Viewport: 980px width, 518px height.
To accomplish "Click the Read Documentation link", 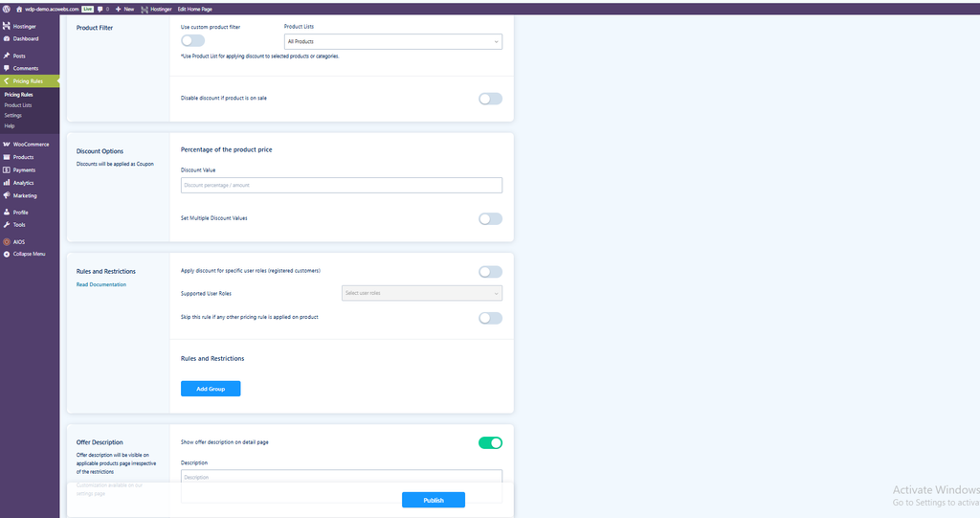I will (101, 284).
